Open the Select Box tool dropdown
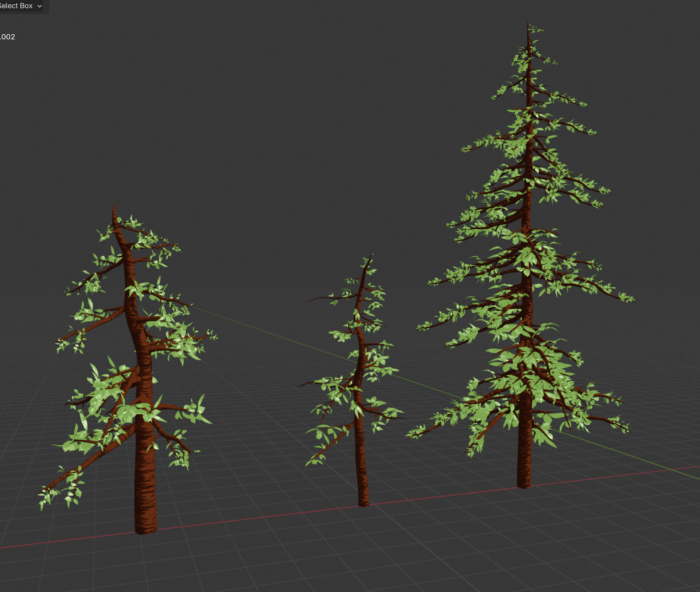Screen dimensions: 700x592 point(20,6)
